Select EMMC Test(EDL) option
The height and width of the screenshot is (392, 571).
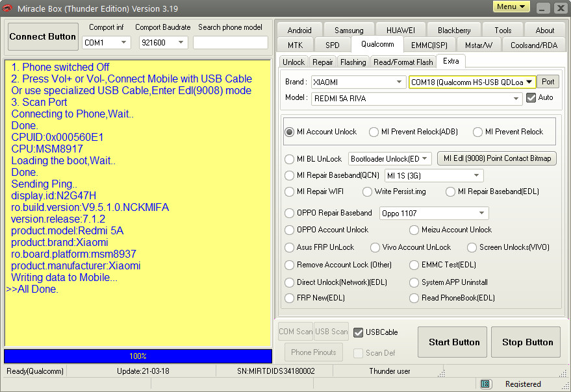pos(443,265)
